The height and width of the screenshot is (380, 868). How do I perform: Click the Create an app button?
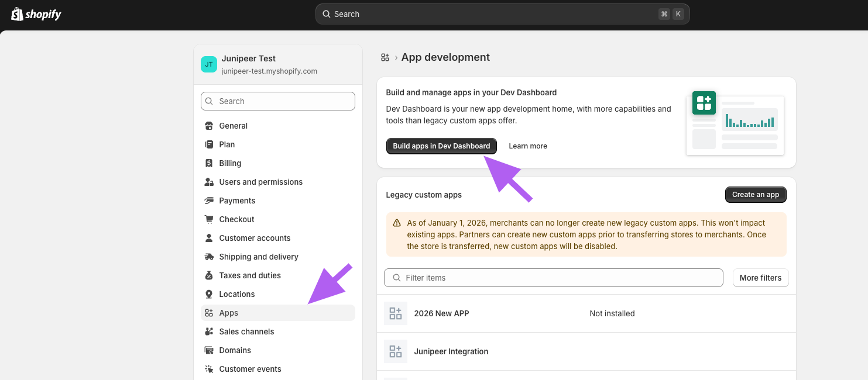tap(756, 195)
